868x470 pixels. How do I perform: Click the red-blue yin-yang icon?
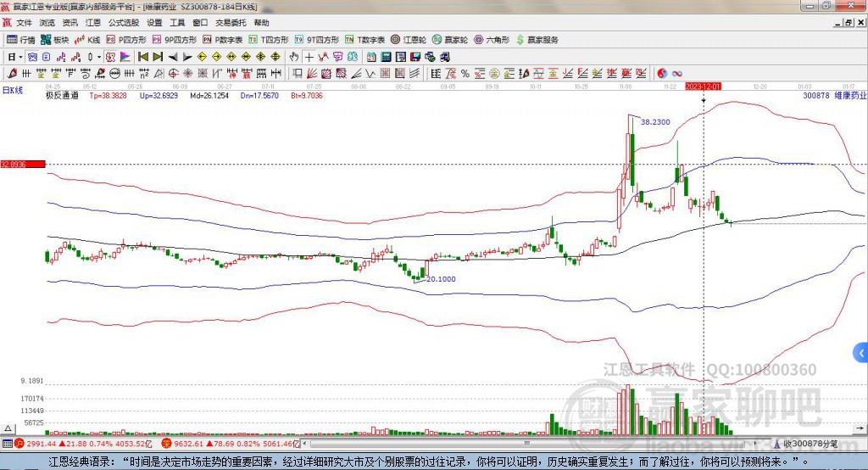[662, 73]
